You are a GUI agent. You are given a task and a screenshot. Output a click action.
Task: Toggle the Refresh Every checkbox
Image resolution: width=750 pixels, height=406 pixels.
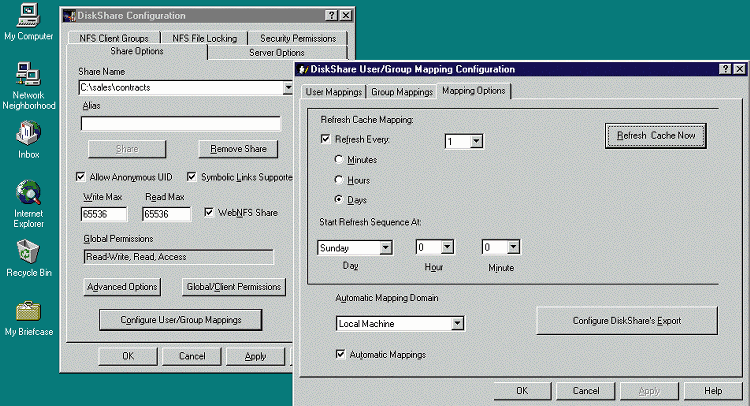point(325,140)
